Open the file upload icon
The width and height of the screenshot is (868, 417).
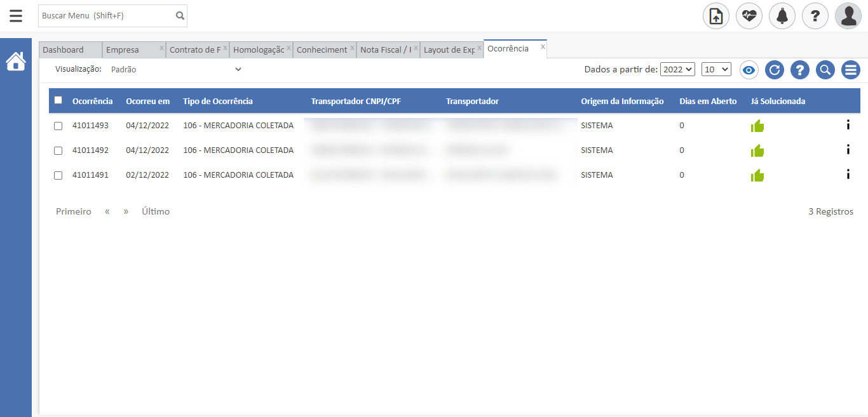point(716,16)
